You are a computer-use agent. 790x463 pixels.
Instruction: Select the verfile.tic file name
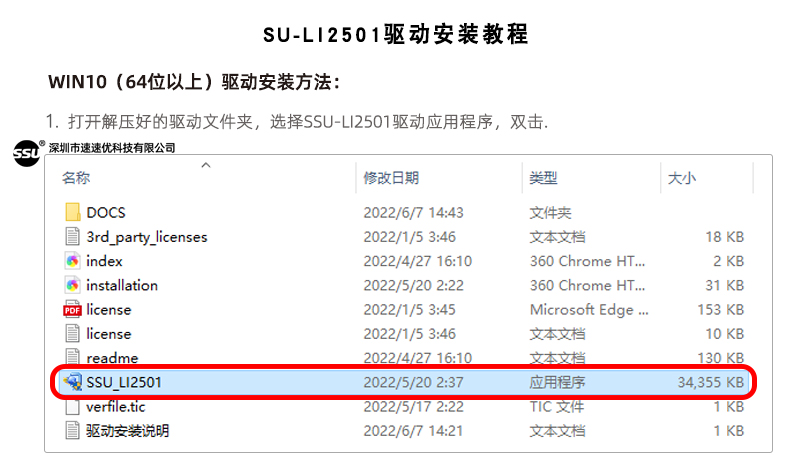[x=115, y=407]
